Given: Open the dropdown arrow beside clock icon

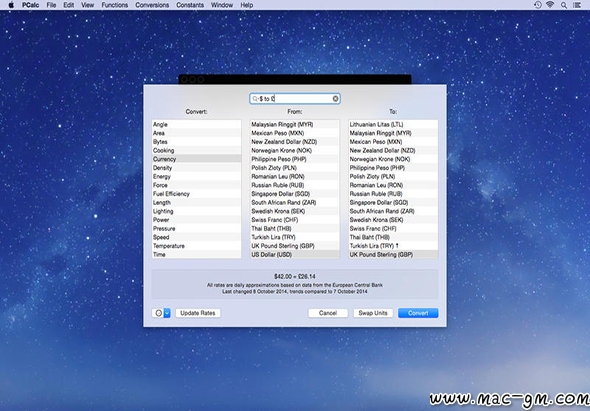Looking at the screenshot, I should pos(167,313).
